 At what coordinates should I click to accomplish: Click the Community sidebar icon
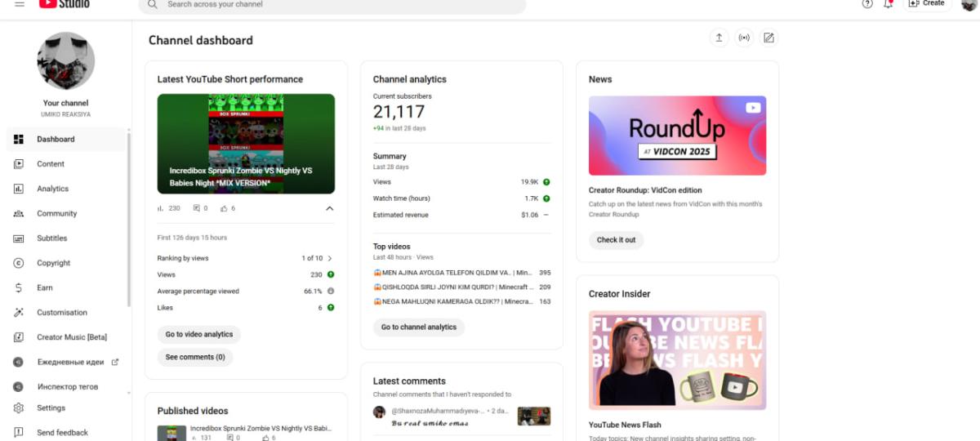pos(19,214)
